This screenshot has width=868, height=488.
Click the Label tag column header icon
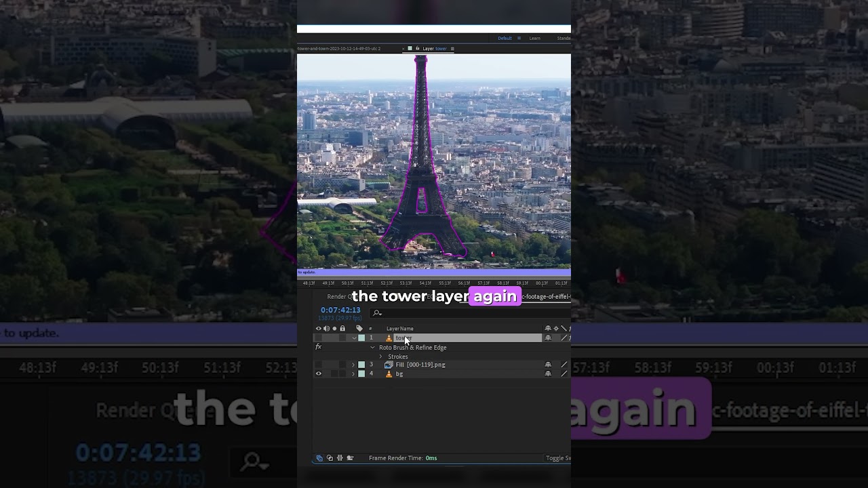click(x=359, y=329)
